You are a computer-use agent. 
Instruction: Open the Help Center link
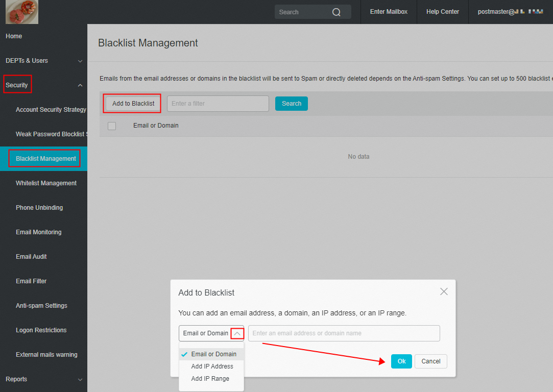443,12
